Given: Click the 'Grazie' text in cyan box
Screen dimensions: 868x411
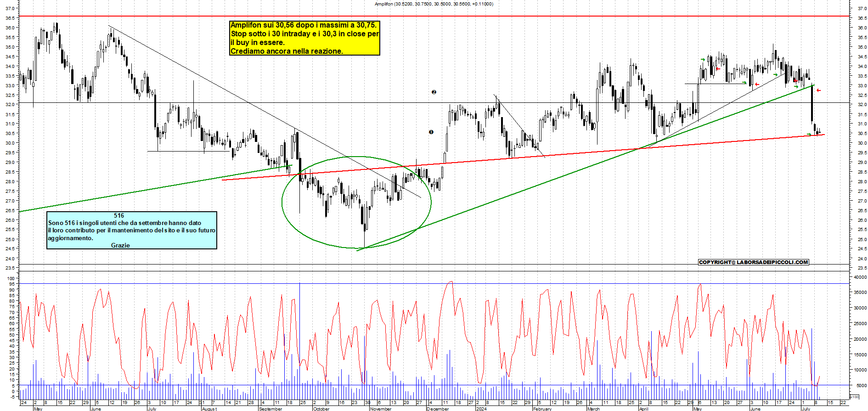Looking at the screenshot, I should click(120, 245).
